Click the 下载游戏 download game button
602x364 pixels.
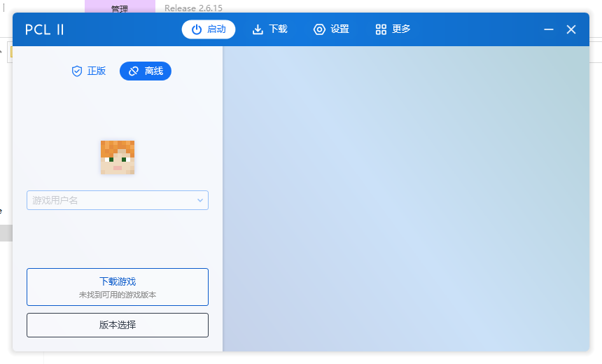coord(118,287)
